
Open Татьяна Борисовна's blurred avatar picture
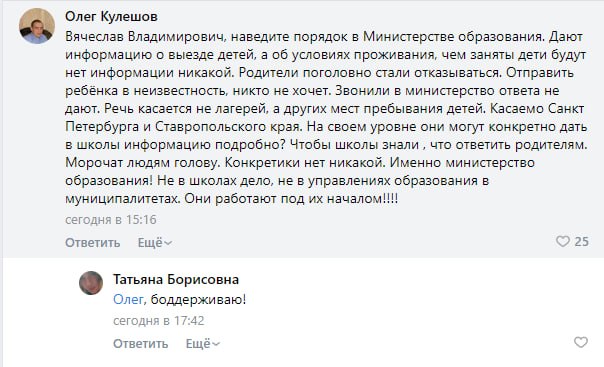coord(91,283)
